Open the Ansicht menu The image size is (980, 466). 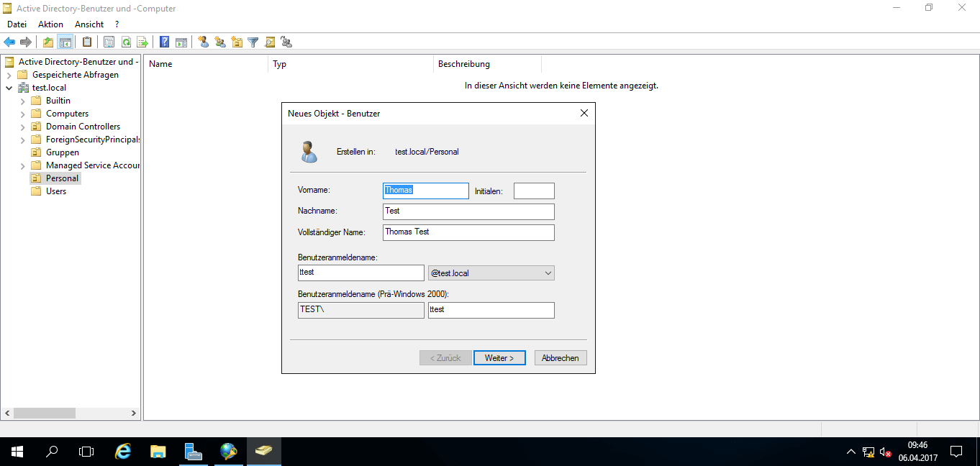point(89,24)
